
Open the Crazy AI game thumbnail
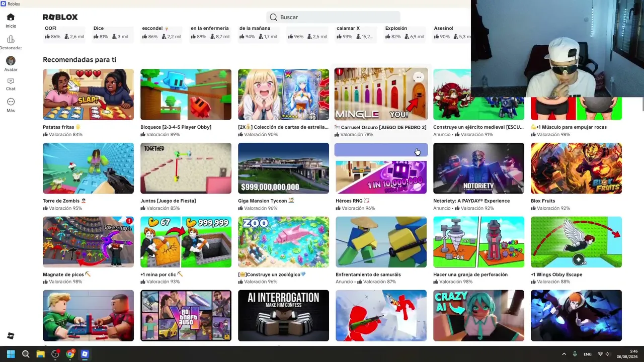coord(478,316)
